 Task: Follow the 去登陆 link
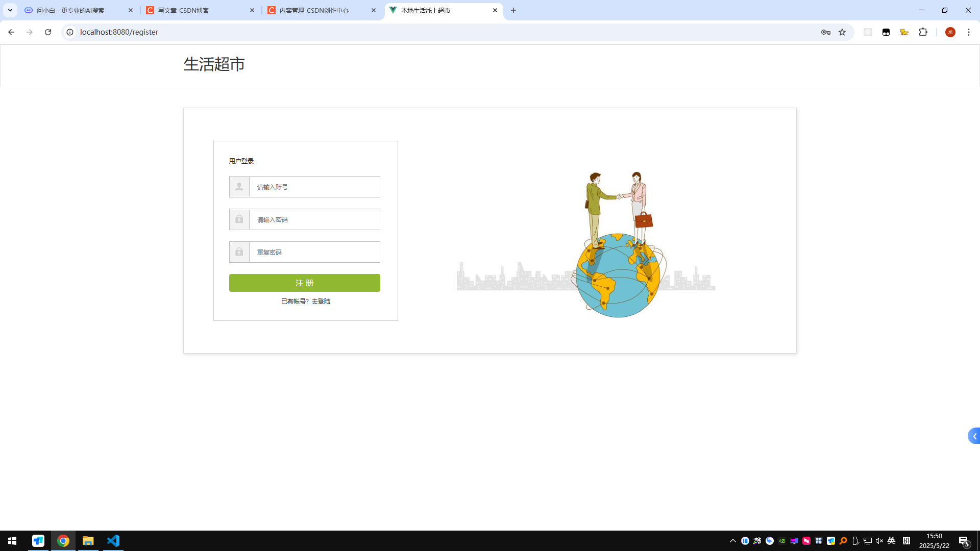click(321, 302)
